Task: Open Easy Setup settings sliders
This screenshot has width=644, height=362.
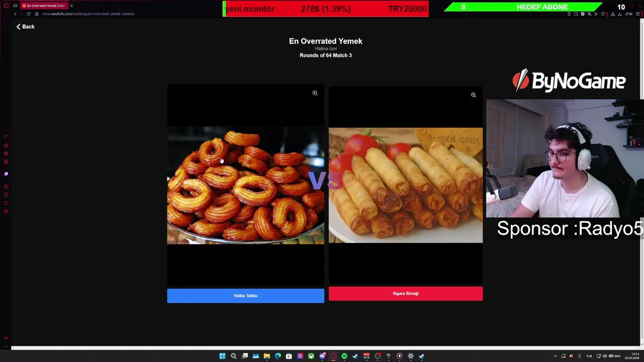Action: point(637,14)
